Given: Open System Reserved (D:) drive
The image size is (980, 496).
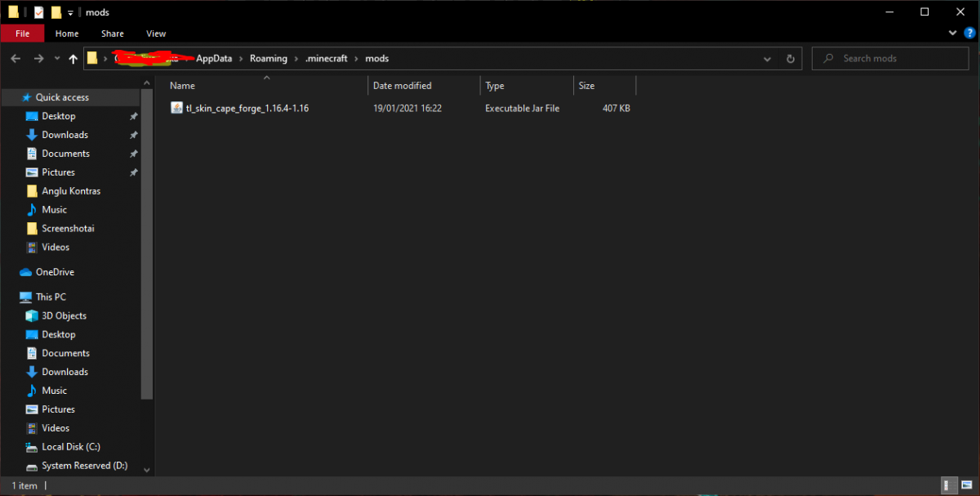Looking at the screenshot, I should (85, 467).
